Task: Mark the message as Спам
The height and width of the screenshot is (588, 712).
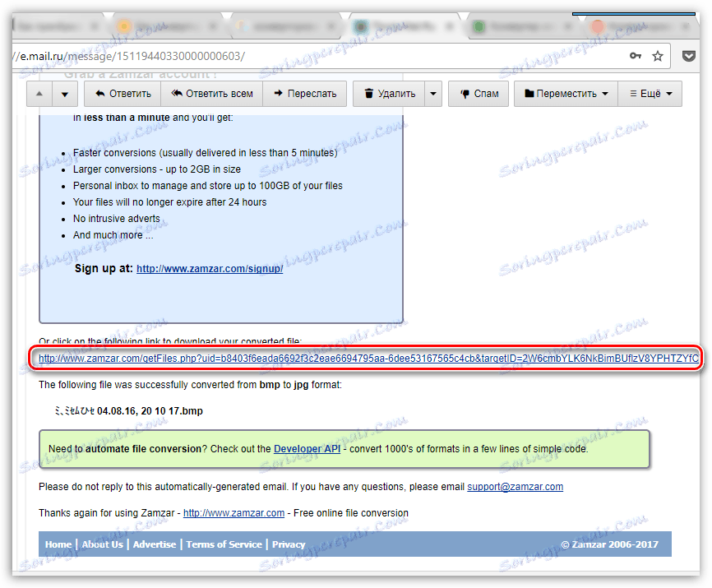Action: point(479,94)
